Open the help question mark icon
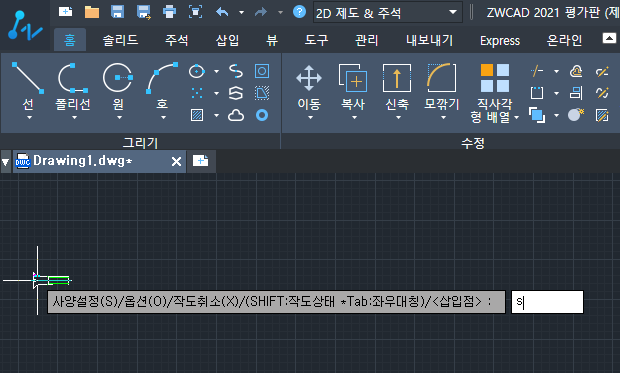620x373 pixels. coord(299,12)
